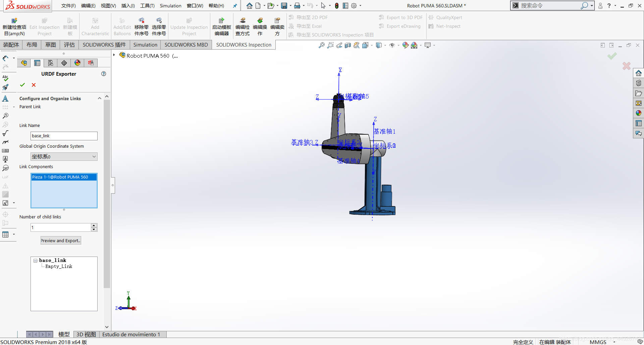
Task: Collapse Configure and Organize Links section
Action: click(x=100, y=98)
